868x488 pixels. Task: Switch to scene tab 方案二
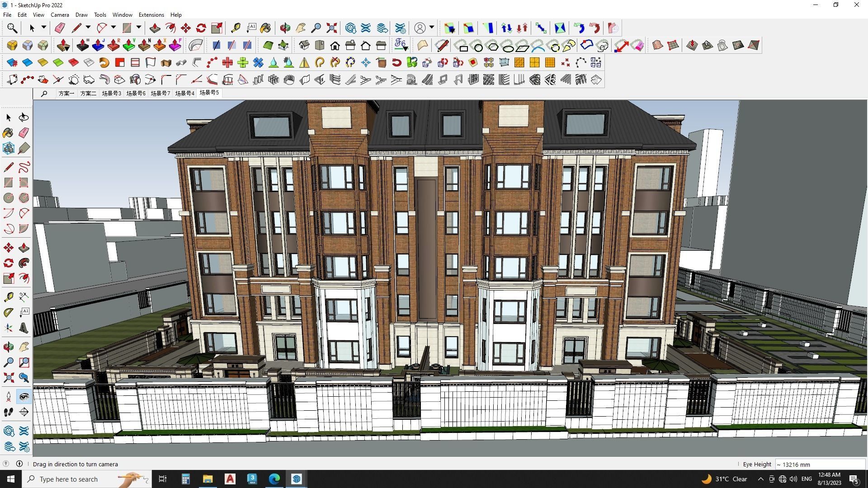tap(88, 94)
